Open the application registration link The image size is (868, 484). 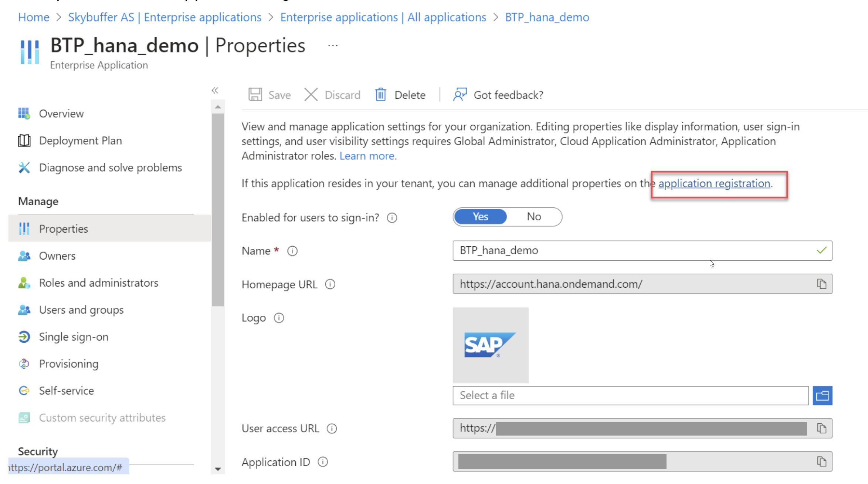(x=714, y=183)
